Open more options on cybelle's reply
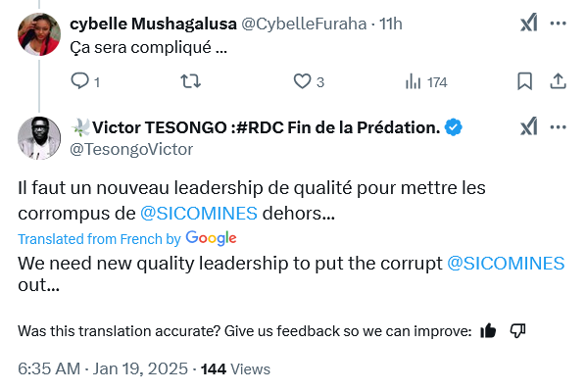This screenshot has width=586, height=392. (558, 24)
